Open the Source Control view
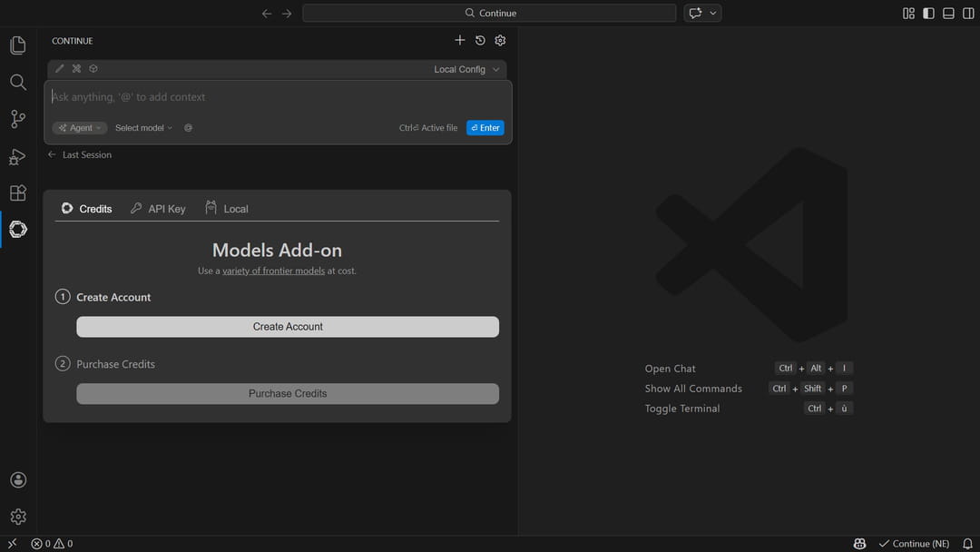 pos(18,119)
